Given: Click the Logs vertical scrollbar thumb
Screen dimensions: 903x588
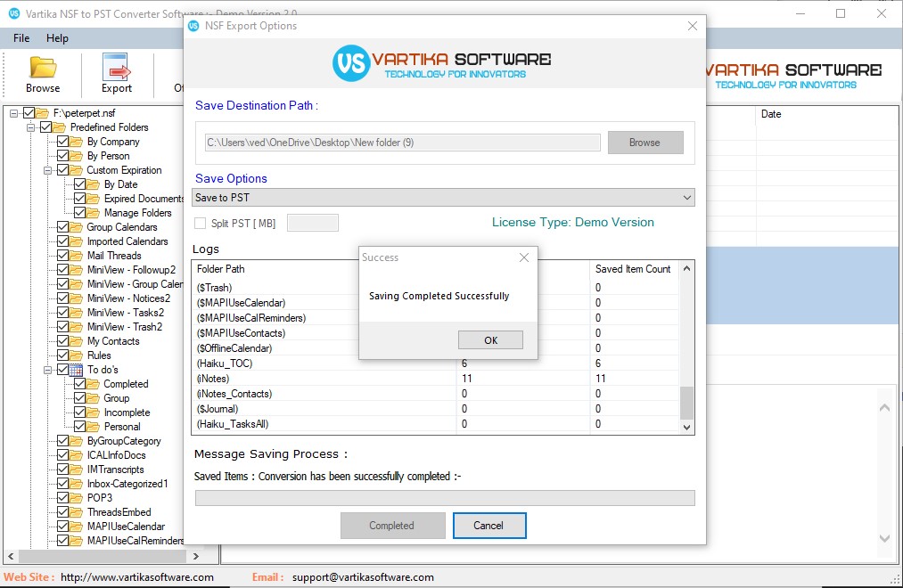Looking at the screenshot, I should point(686,403).
